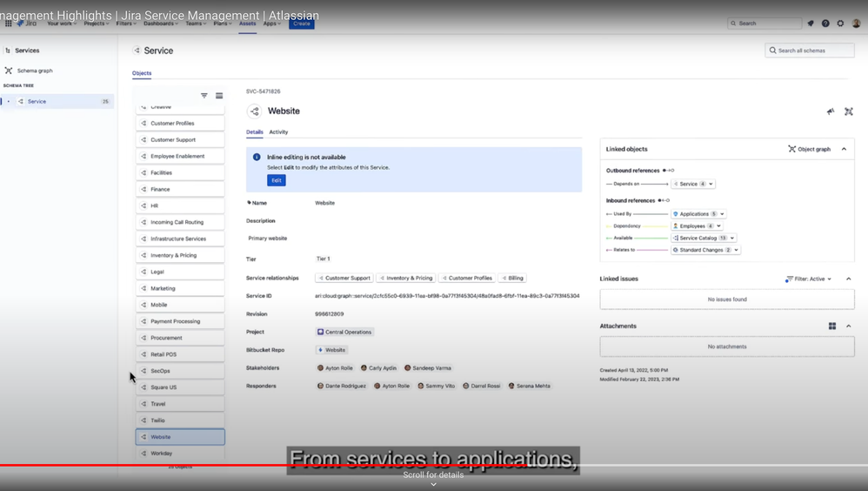Click the Create button
The height and width of the screenshot is (491, 868).
click(302, 24)
